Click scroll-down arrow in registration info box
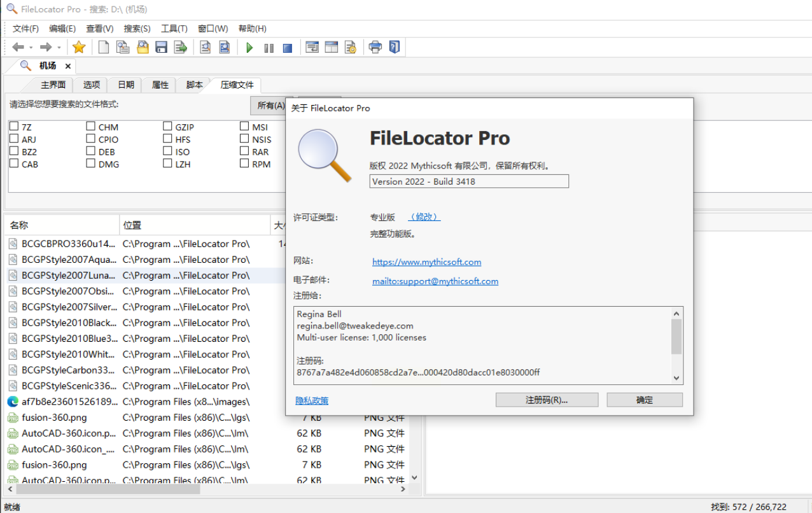Screen dimensions: 812x513 pos(676,378)
